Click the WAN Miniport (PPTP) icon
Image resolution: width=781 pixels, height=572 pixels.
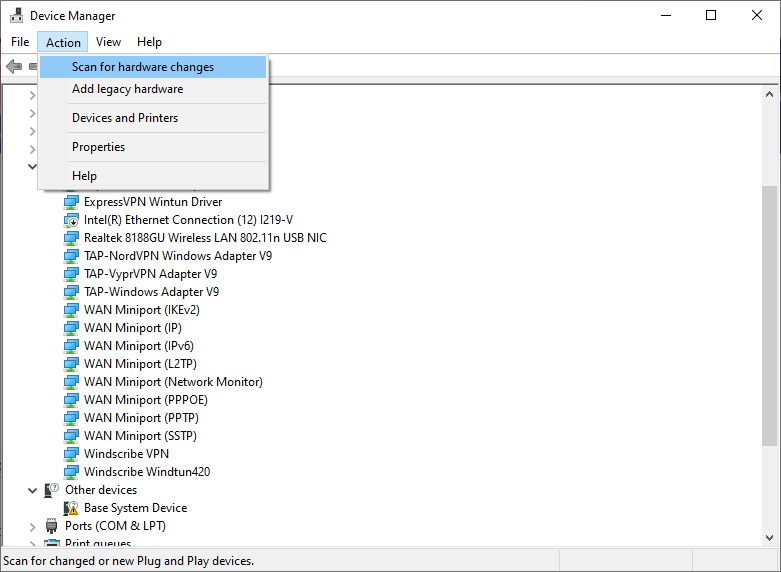71,418
